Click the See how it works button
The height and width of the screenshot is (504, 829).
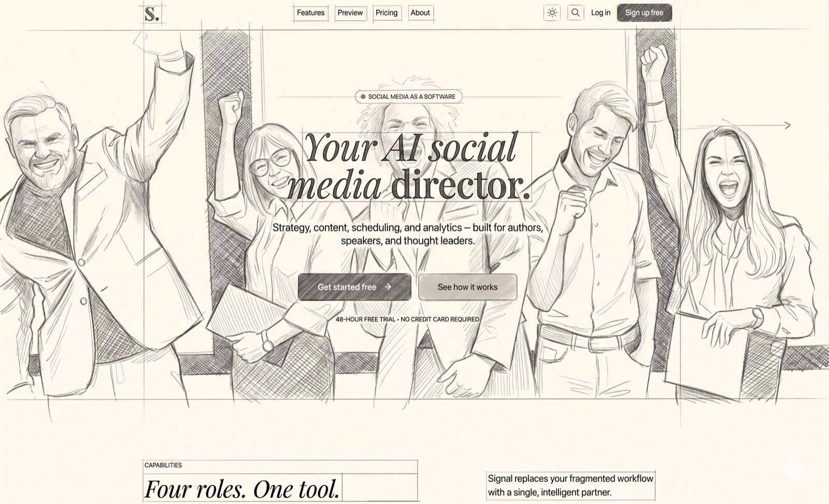click(x=467, y=287)
